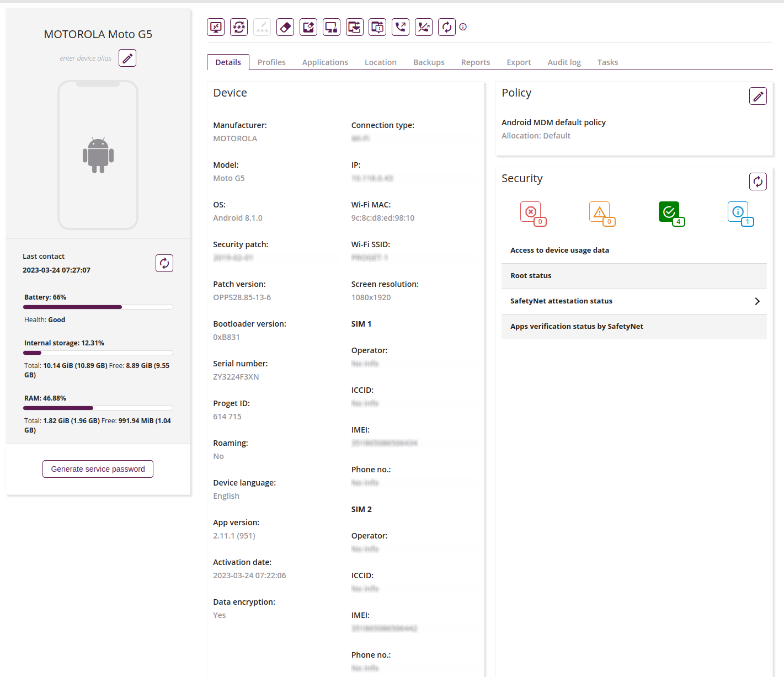Open the Tasks tab
Image resolution: width=784 pixels, height=677 pixels.
point(607,62)
